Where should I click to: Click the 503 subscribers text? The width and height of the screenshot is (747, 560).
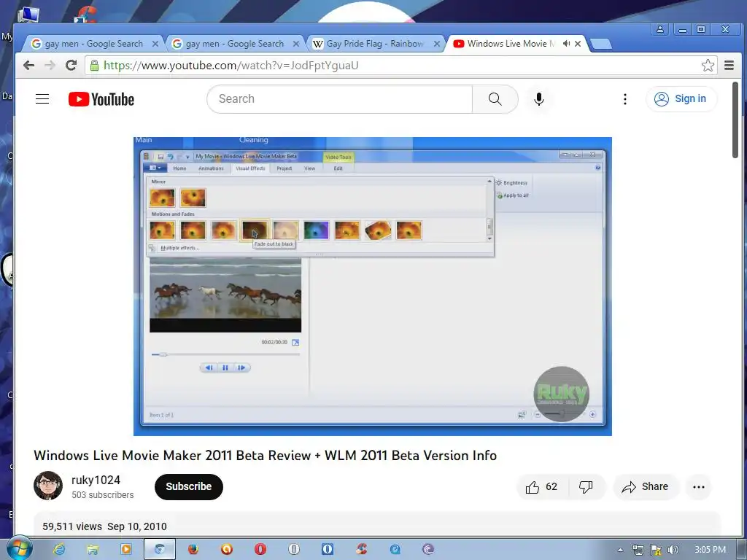102,495
